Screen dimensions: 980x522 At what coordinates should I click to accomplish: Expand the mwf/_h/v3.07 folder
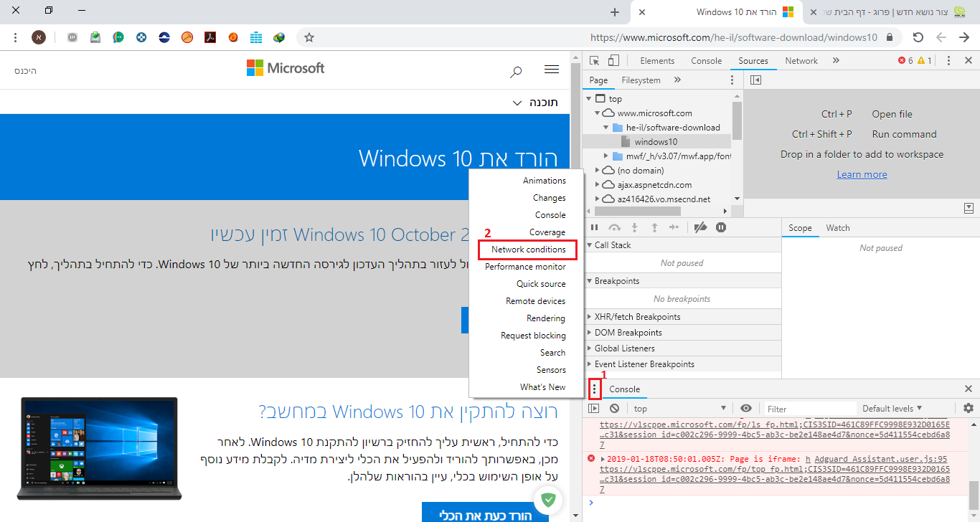click(x=606, y=156)
